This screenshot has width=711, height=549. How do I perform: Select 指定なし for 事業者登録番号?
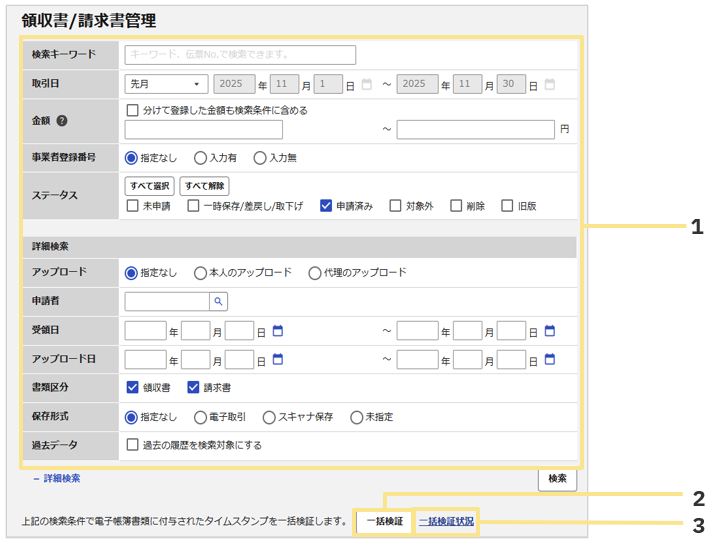[x=131, y=158]
